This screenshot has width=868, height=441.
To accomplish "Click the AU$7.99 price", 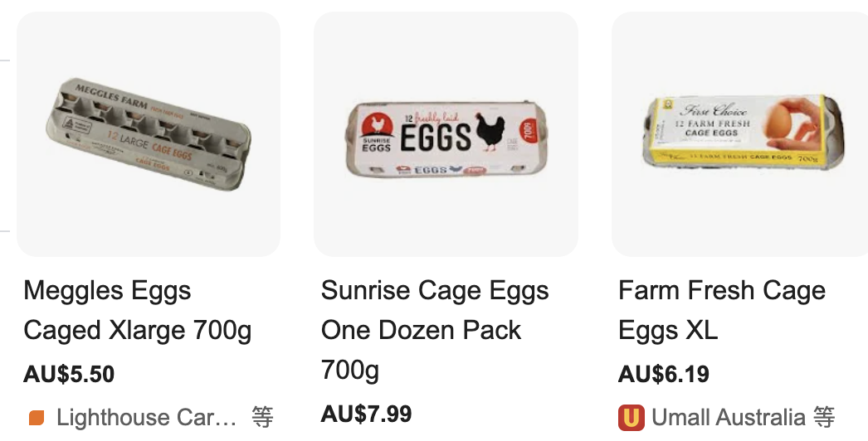I will (366, 413).
